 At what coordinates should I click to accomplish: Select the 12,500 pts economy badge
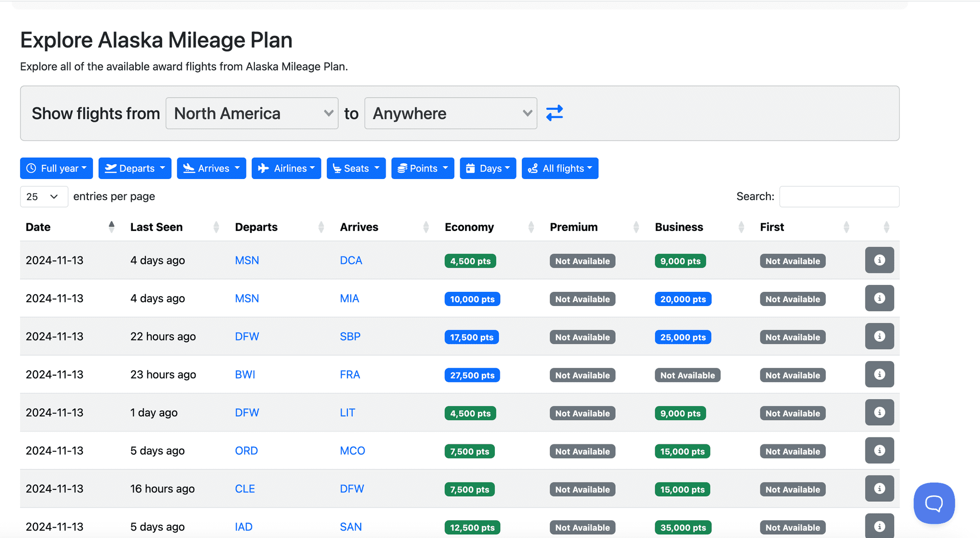(472, 528)
